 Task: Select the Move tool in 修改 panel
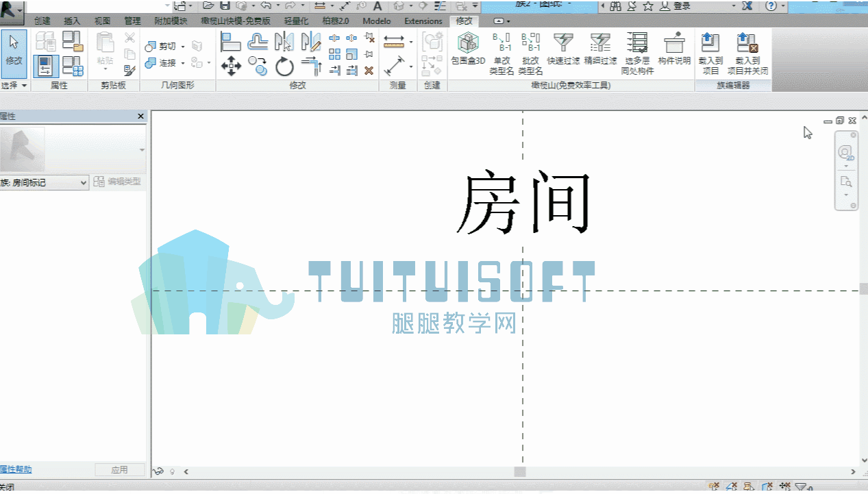click(x=231, y=66)
